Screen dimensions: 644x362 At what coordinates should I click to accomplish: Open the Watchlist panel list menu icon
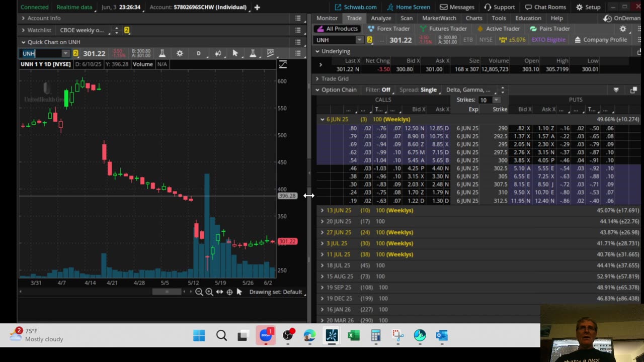coord(298,30)
